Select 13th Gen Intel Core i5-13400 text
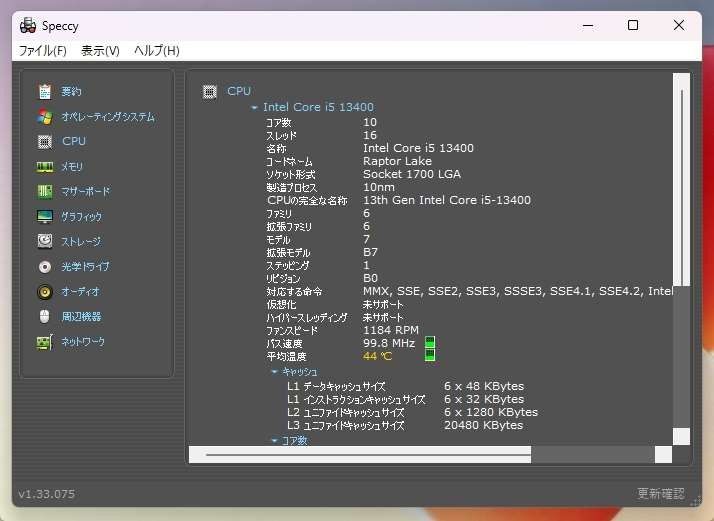The height and width of the screenshot is (521, 714). click(x=447, y=200)
